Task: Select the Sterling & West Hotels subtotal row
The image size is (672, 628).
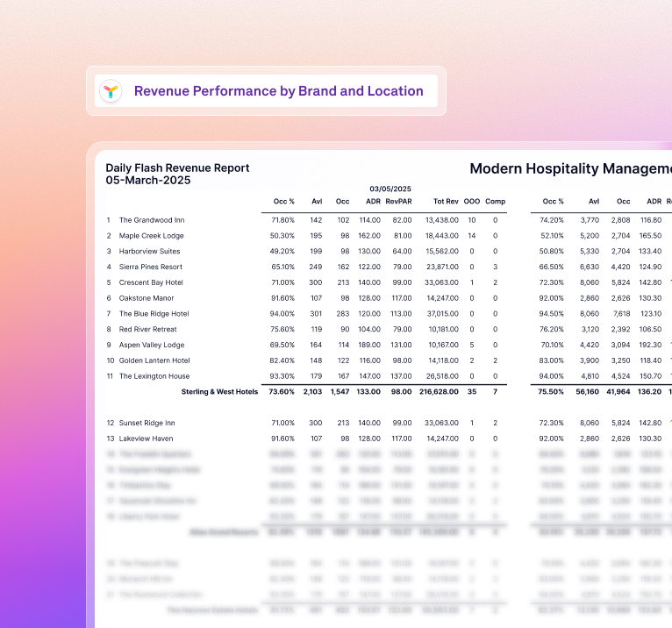Action: click(219, 392)
